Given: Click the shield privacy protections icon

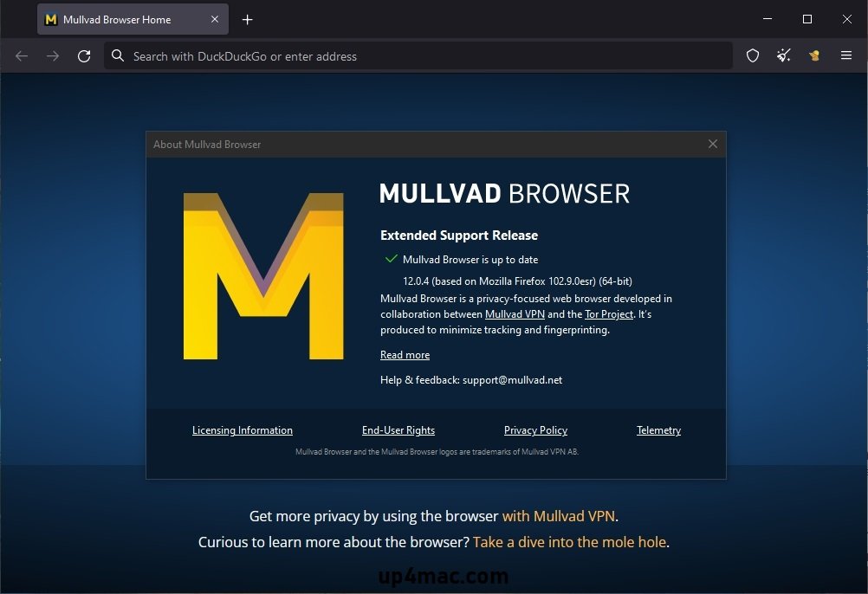Looking at the screenshot, I should (752, 55).
